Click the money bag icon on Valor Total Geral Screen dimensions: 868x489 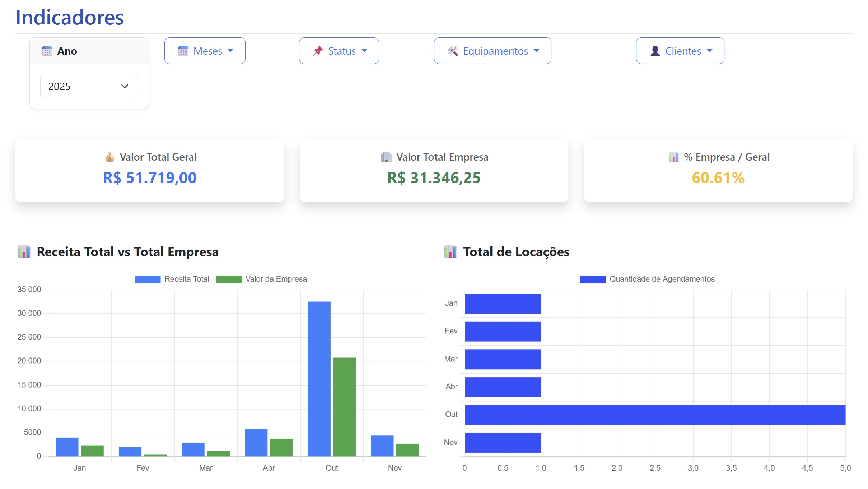tap(109, 157)
